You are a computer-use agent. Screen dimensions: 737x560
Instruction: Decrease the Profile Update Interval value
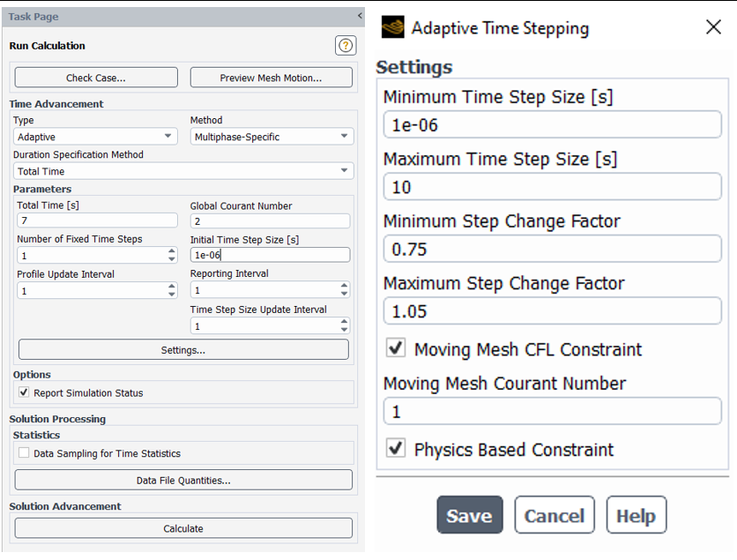coord(172,295)
